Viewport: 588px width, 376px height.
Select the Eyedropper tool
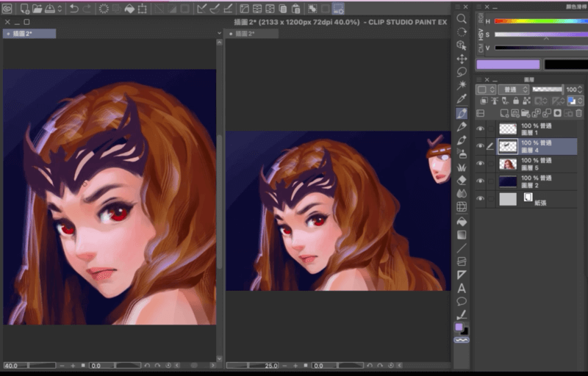[462, 99]
